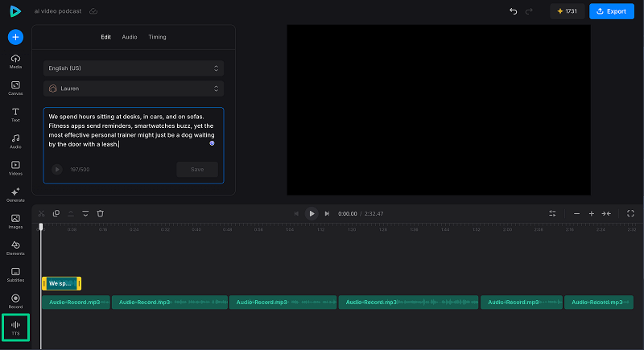
Task: Skip to the next clip
Action: click(x=327, y=213)
